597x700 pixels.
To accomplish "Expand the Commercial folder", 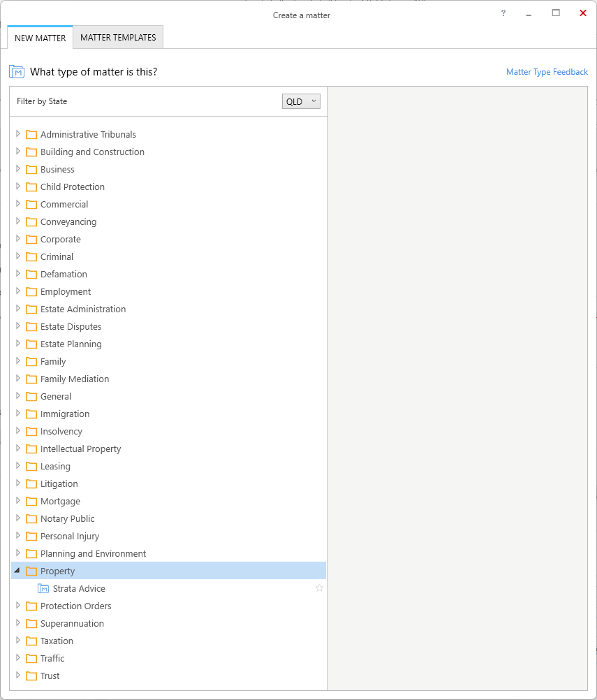I will pyautogui.click(x=18, y=203).
